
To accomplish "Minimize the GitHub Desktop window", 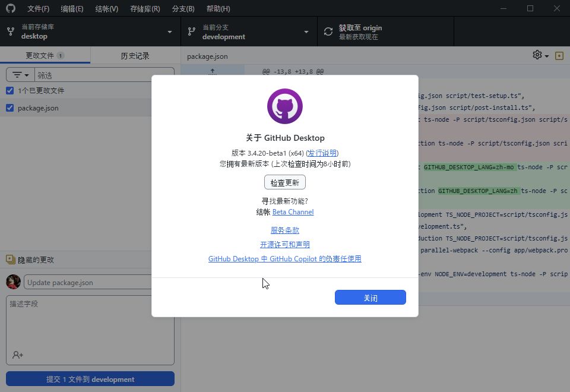I will click(503, 8).
